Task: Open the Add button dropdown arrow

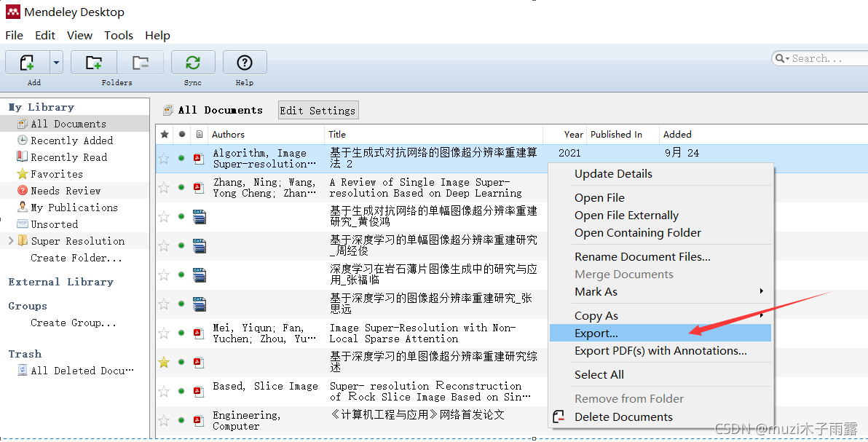Action: 56,63
